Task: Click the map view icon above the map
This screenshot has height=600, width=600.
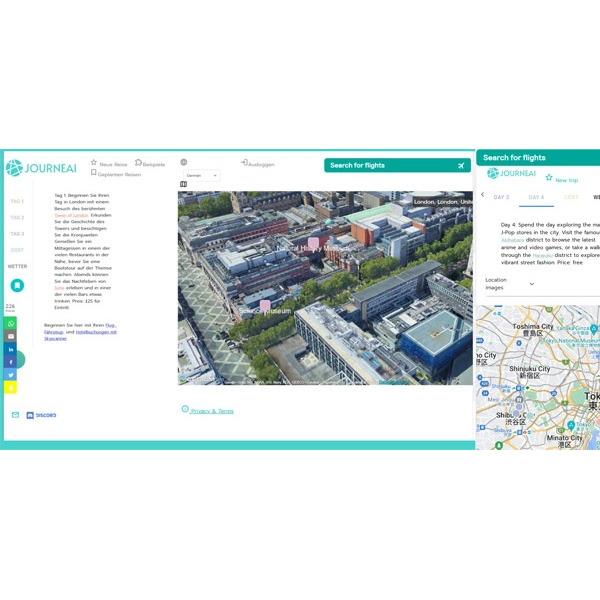Action: click(x=183, y=184)
